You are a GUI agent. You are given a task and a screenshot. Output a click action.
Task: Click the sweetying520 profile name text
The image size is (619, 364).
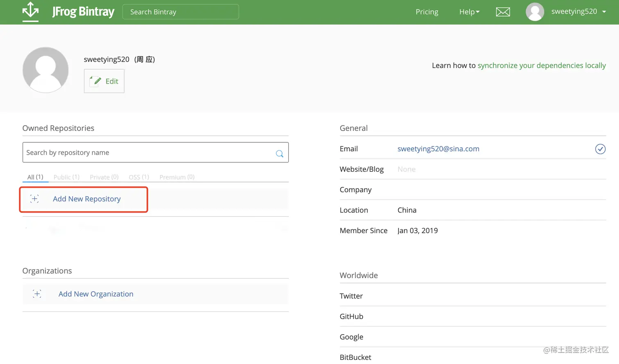[106, 59]
